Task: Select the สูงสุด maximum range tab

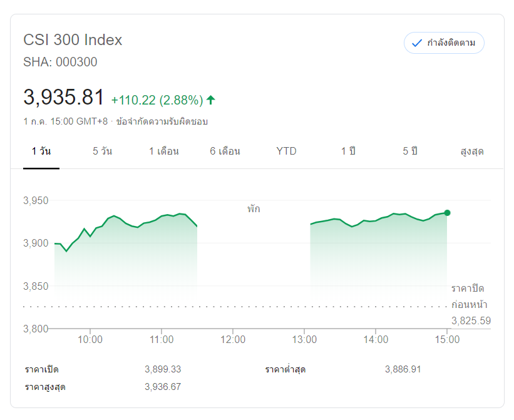Action: tap(471, 151)
